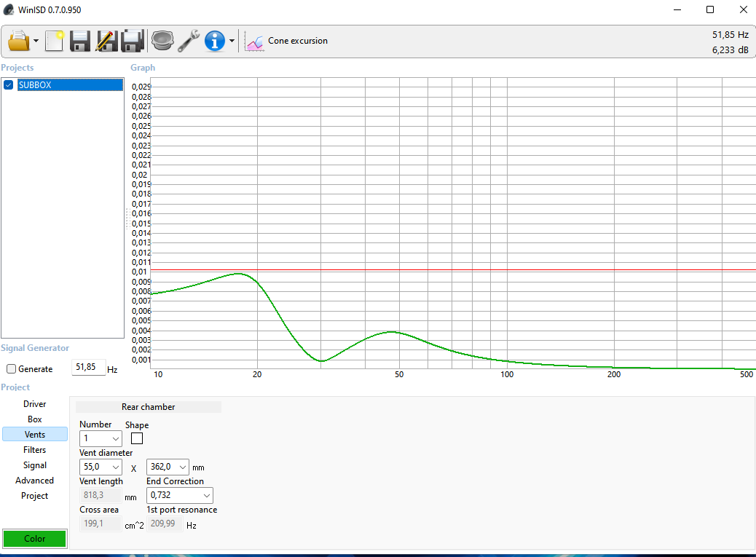Click the save all multiple floppies icon
The height and width of the screenshot is (557, 756).
pos(133,41)
